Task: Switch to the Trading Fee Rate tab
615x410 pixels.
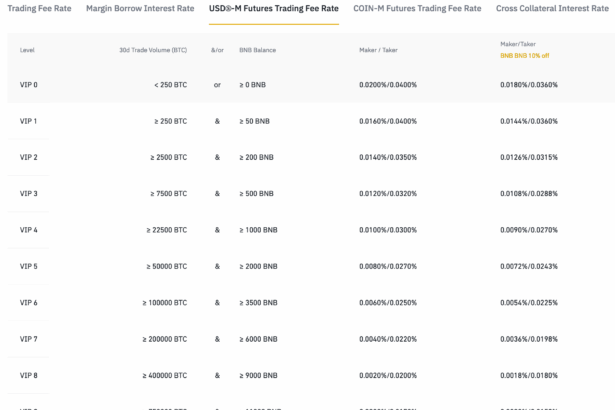Action: pos(35,8)
